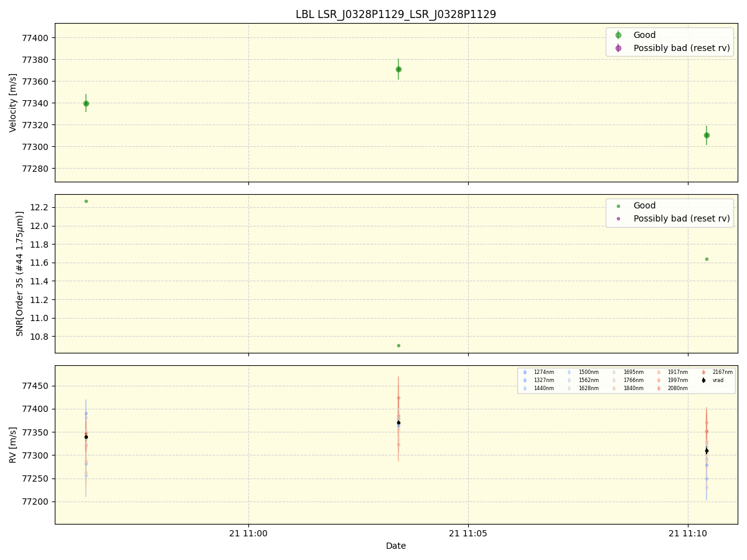This screenshot has width=747, height=560.
Task: Click 'Possibly bad (reset rv)' in velocity legend
Action: [x=682, y=48]
